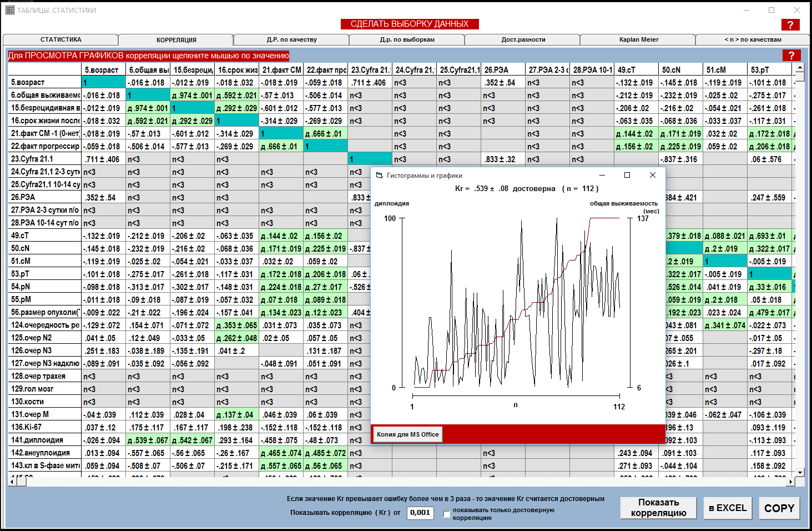
Task: Click the COPY button
Action: coord(779,508)
